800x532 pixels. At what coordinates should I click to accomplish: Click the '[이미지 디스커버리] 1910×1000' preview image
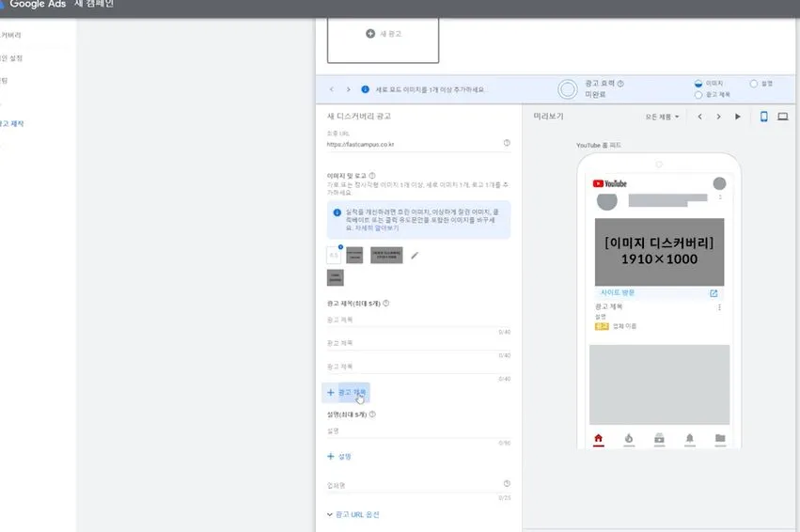point(659,252)
